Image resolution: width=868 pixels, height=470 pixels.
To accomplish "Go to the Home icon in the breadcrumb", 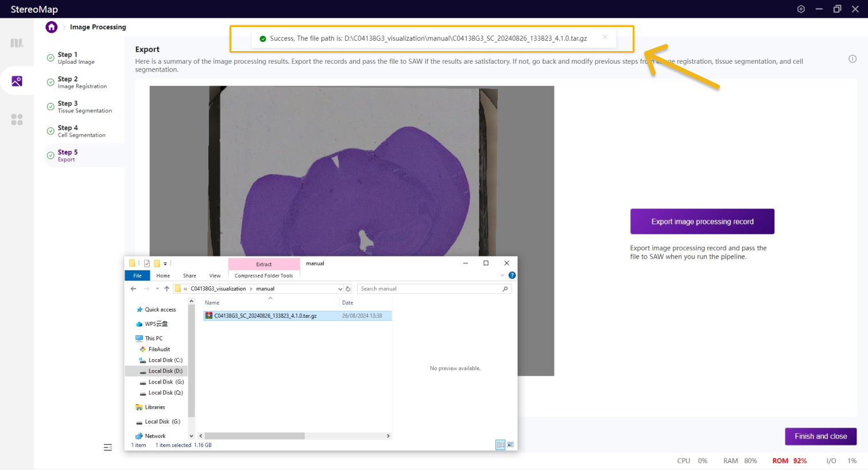I will pos(52,27).
